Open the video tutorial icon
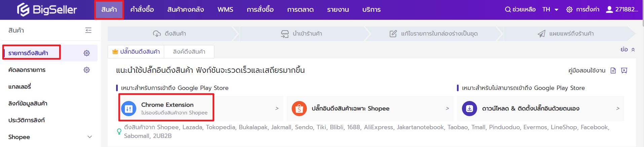This screenshot has width=644, height=147. [x=624, y=70]
